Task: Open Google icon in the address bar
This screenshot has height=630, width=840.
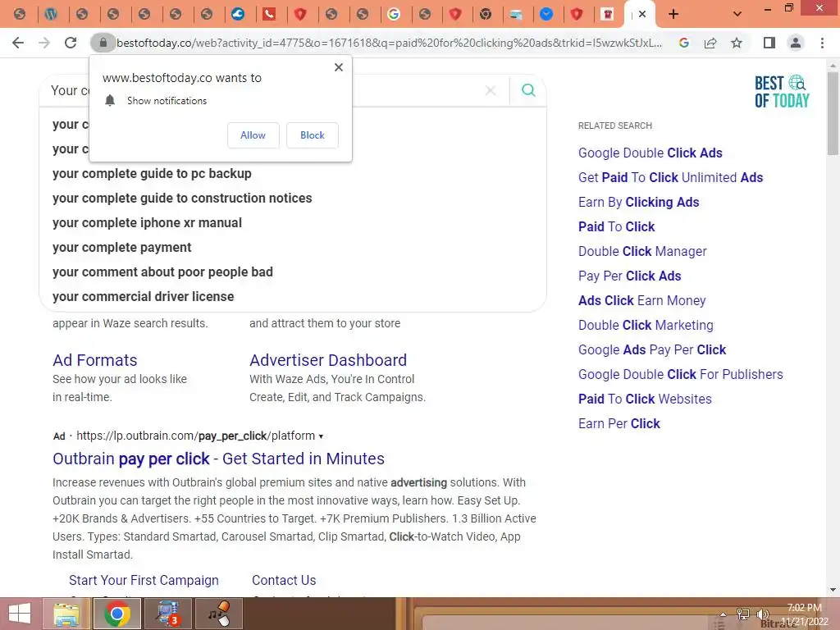Action: tap(683, 43)
